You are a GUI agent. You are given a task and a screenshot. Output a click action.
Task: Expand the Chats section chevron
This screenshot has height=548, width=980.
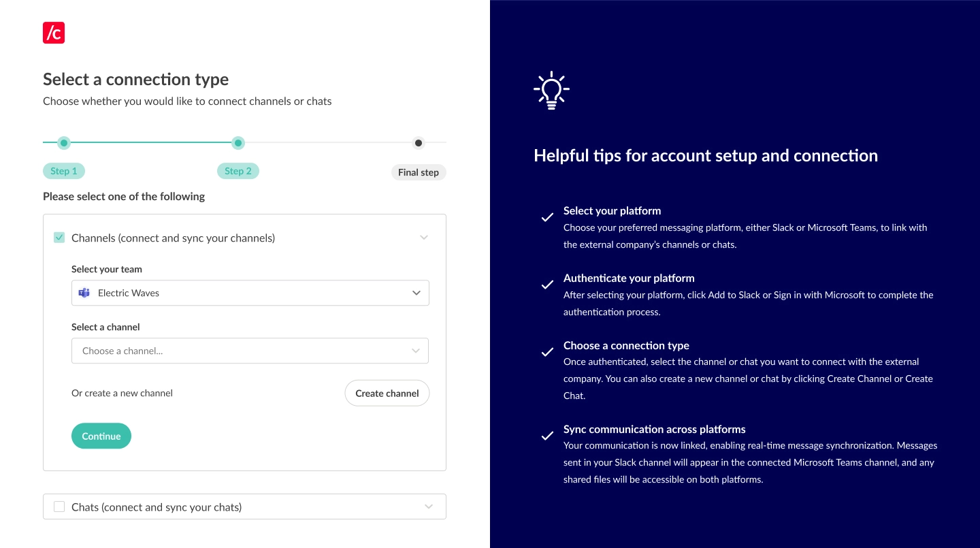pos(428,506)
